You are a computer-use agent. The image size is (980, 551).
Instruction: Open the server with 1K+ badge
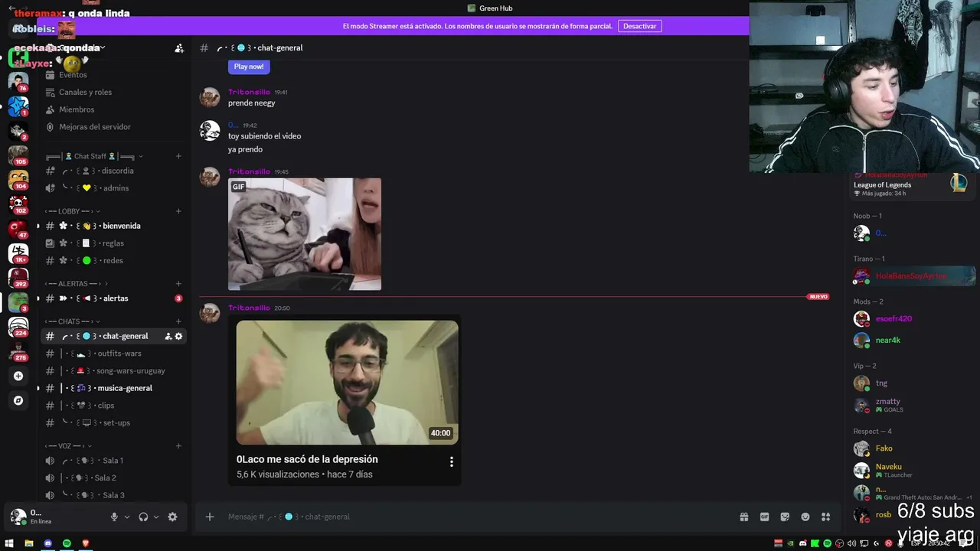click(18, 253)
